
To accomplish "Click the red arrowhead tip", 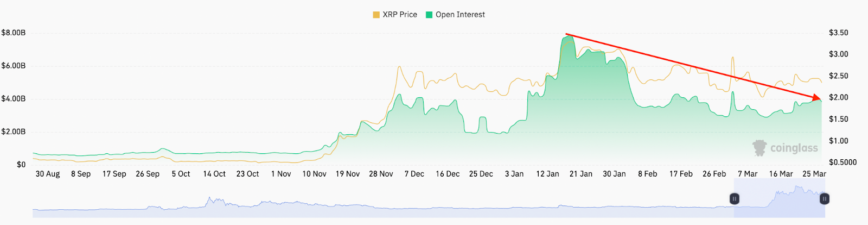I will tap(820, 99).
